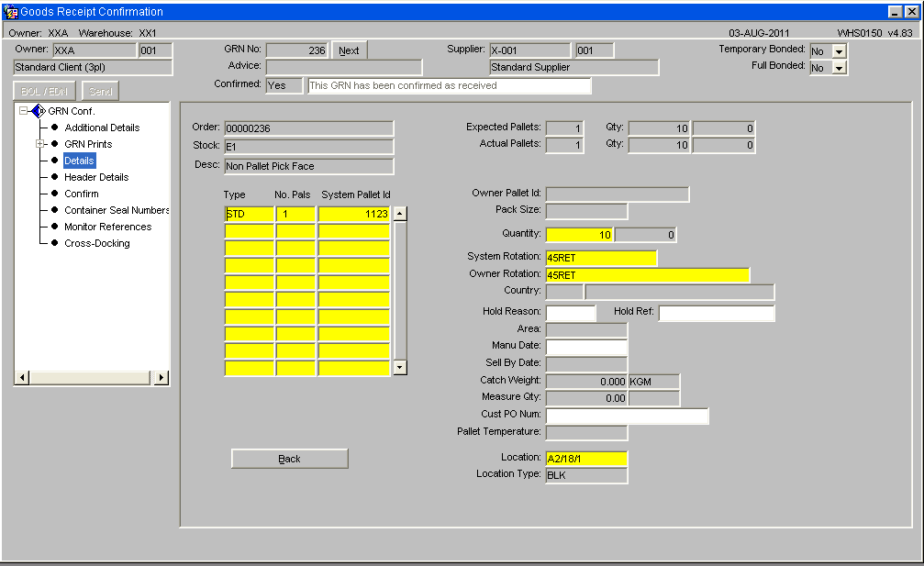Click the Area field
The height and width of the screenshot is (566, 924).
point(586,330)
